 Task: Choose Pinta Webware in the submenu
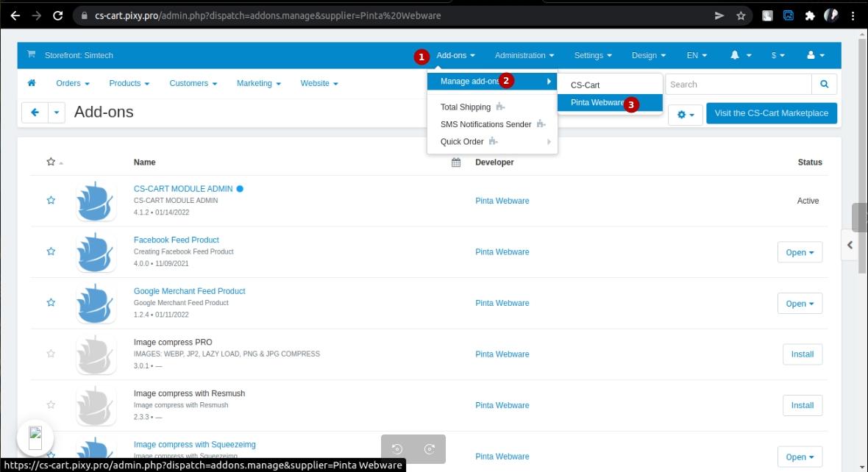coord(610,102)
